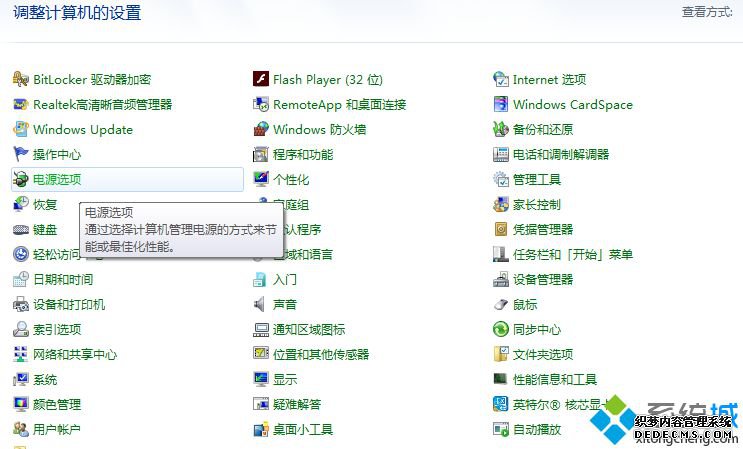Open the 备份和还原 link

pyautogui.click(x=543, y=129)
